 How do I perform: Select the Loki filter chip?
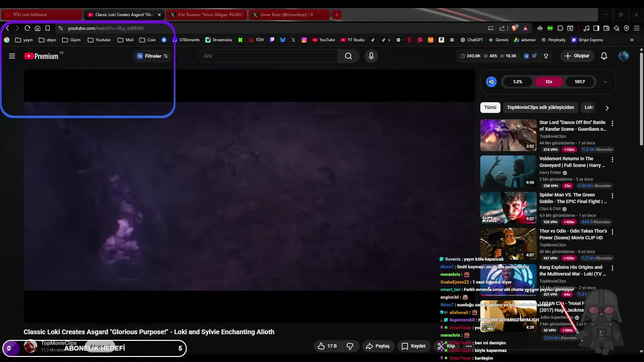(x=589, y=107)
